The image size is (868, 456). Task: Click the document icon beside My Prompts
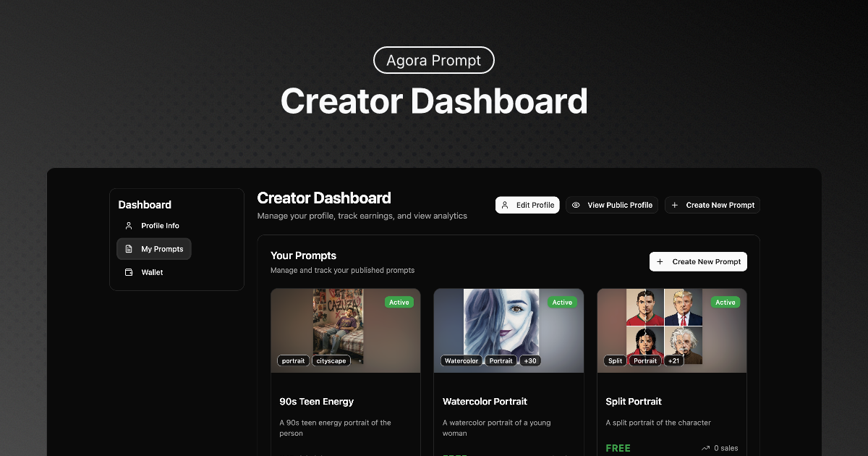pyautogui.click(x=129, y=249)
